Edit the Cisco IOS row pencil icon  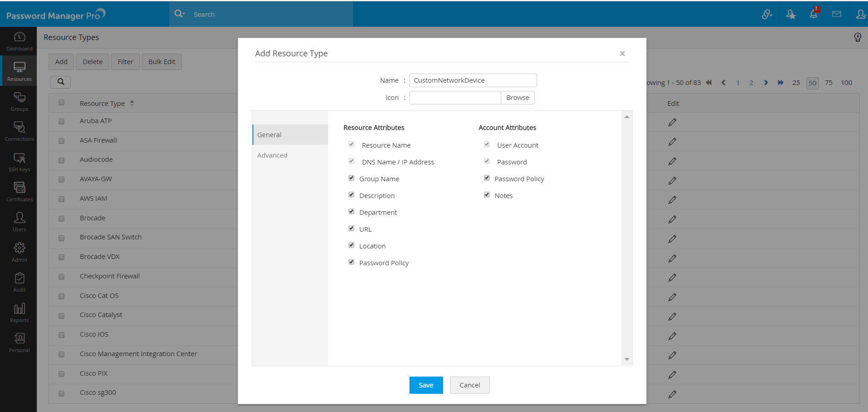coord(672,336)
